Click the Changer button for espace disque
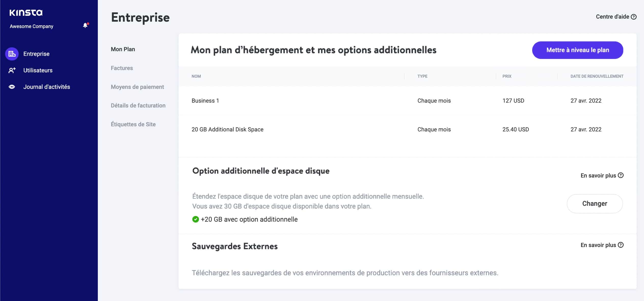Image resolution: width=644 pixels, height=301 pixels. 595,203
